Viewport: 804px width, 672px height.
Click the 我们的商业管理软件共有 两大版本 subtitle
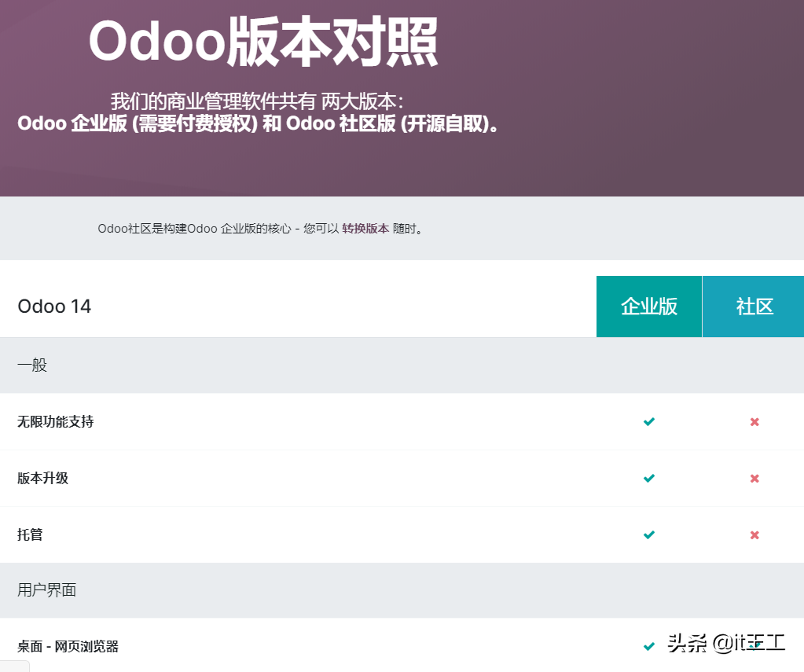257,101
